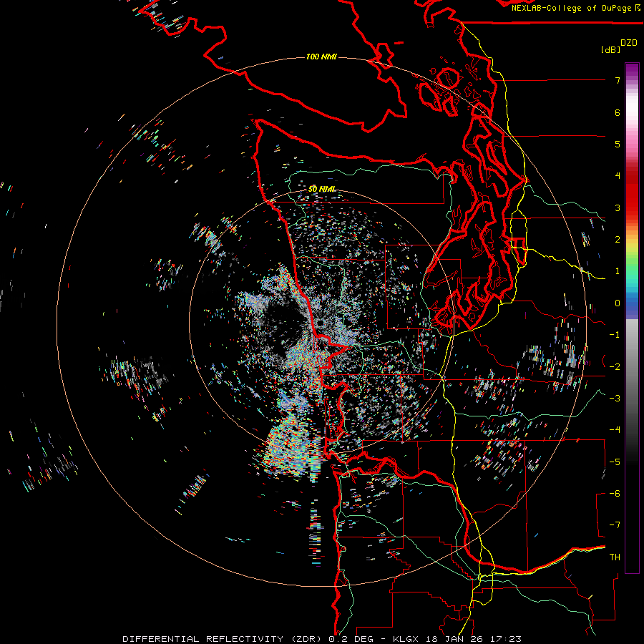Click the magenta top of ZDR color bar
Image resolution: width=644 pixels, height=644 pixels.
[632, 70]
